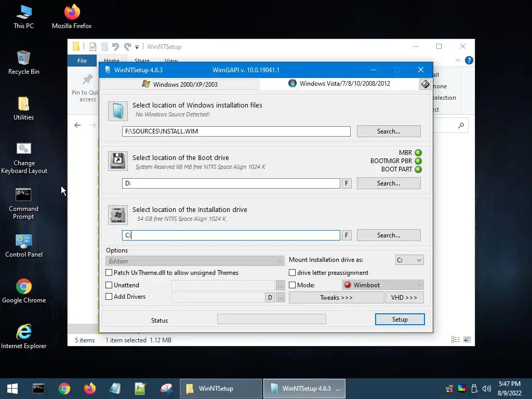Enable Patch UxTheme.dll checkbox

pyautogui.click(x=109, y=272)
